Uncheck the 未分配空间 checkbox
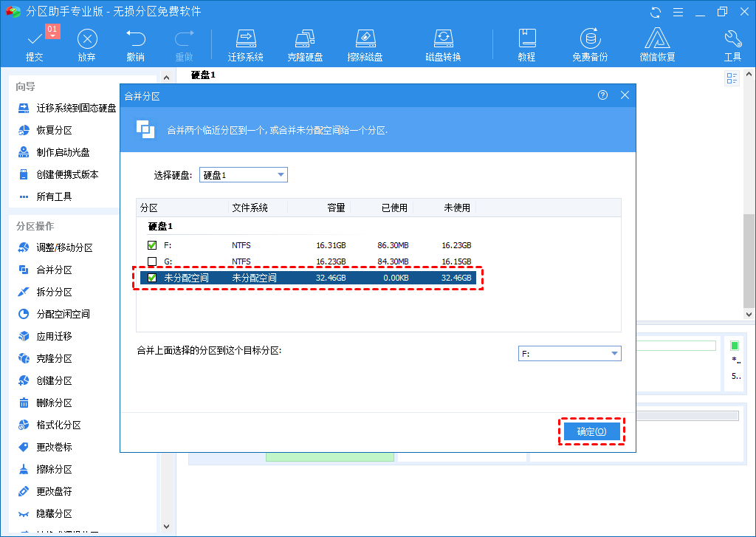756x537 pixels. [152, 278]
